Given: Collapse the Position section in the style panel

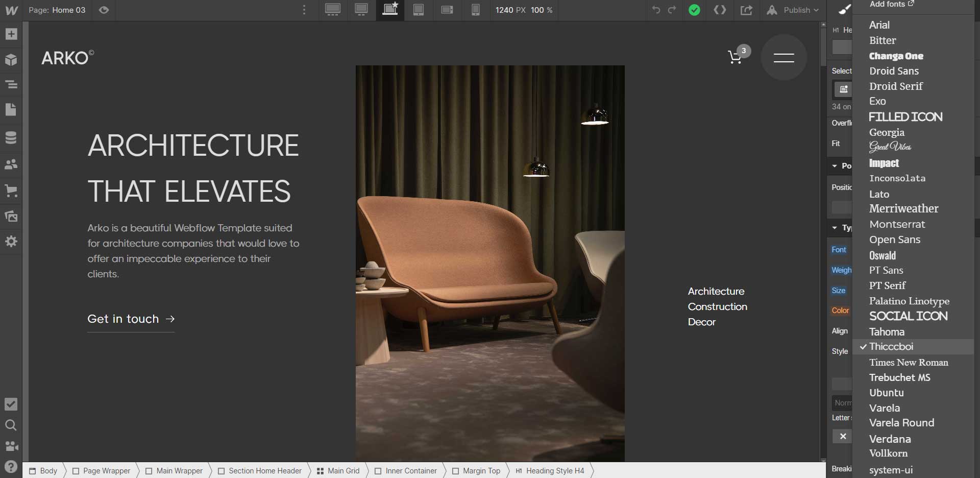Looking at the screenshot, I should click(834, 165).
